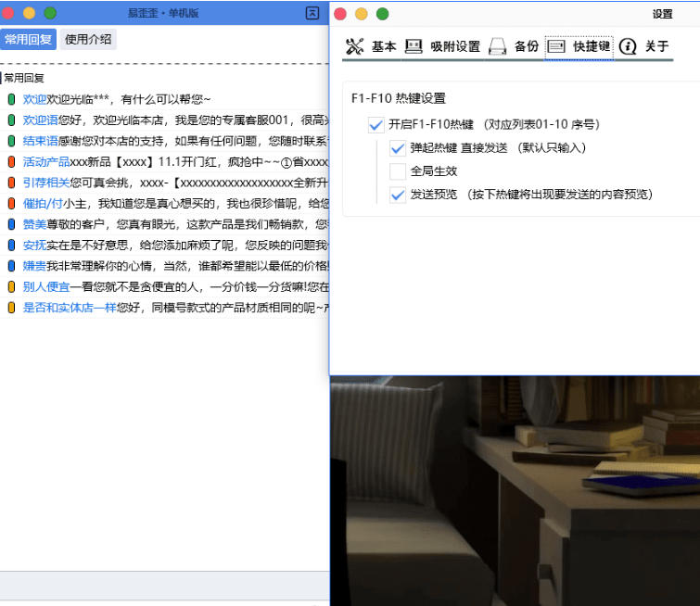This screenshot has width=700, height=606.
Task: Click the 欢迎语 reply title link
Action: tap(40, 120)
